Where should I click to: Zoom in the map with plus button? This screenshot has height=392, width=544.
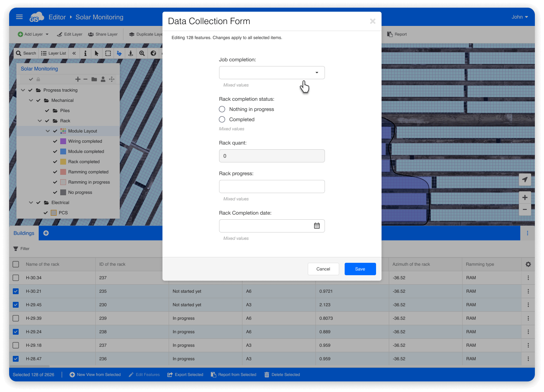pyautogui.click(x=525, y=197)
